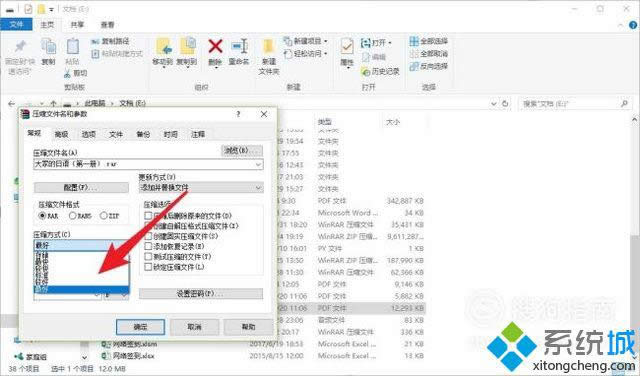Click the dialog's ? help button

tap(238, 114)
